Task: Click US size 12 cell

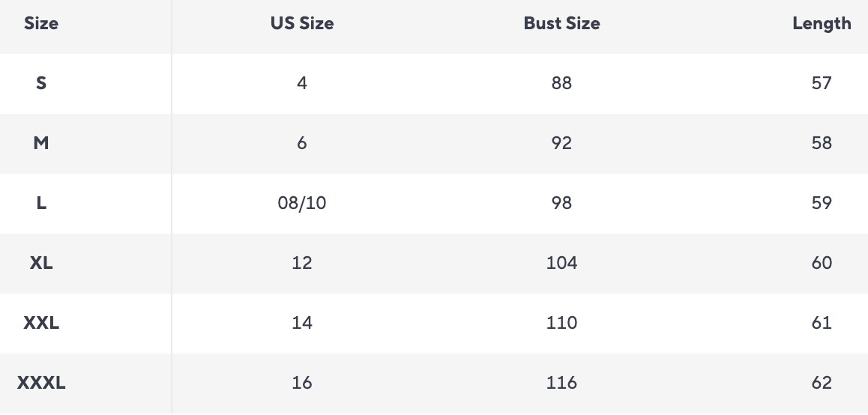Action: click(x=302, y=263)
